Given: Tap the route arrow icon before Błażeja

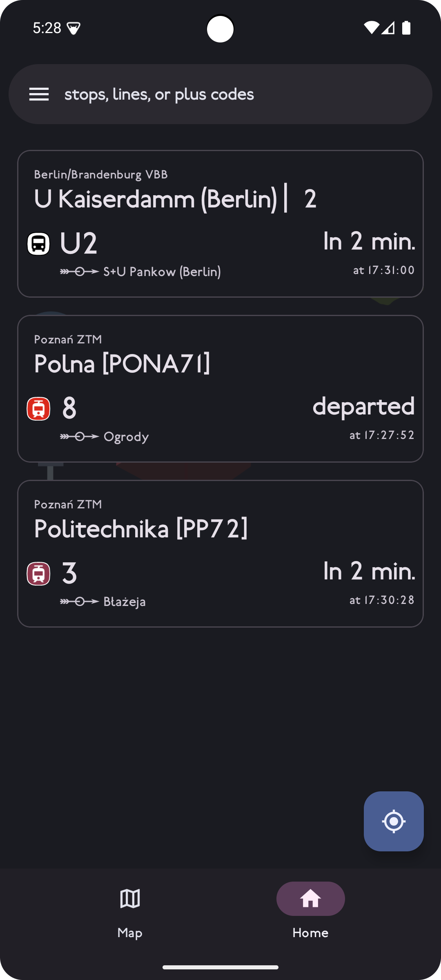Looking at the screenshot, I should [80, 601].
